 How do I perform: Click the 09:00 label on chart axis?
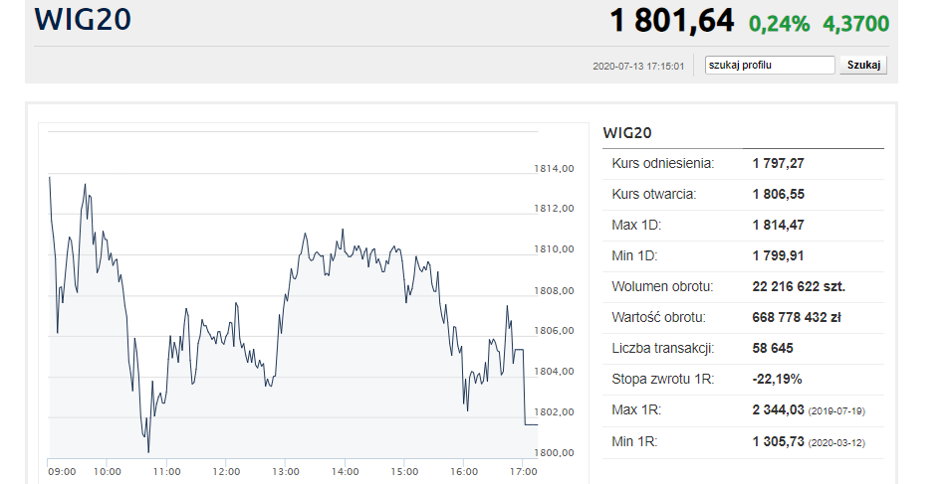tap(62, 471)
